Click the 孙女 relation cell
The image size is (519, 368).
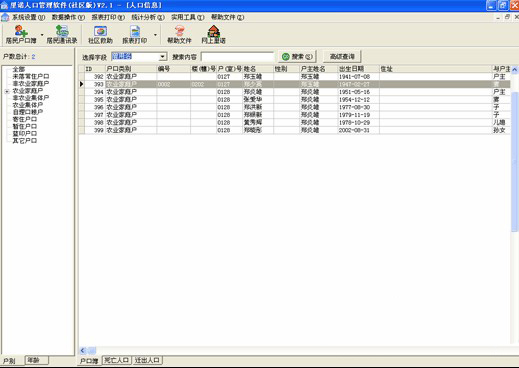pos(501,130)
